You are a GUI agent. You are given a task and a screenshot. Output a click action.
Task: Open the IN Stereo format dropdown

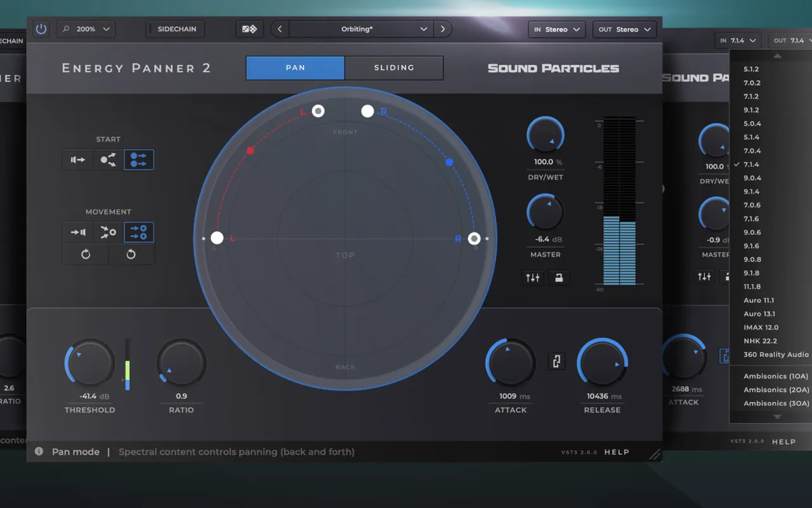(x=556, y=29)
